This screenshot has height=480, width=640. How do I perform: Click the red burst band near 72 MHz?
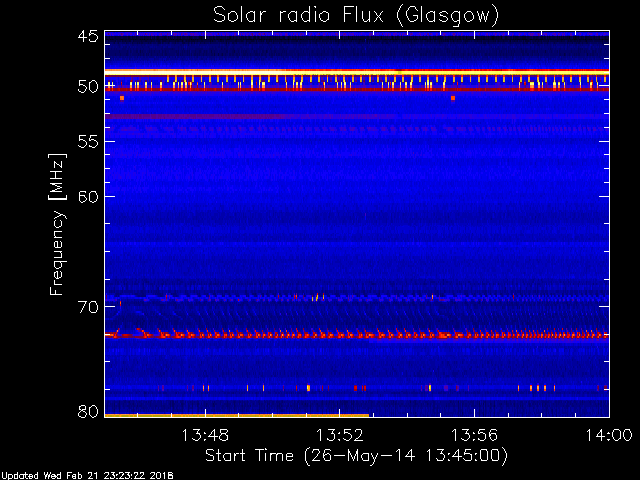(357, 335)
